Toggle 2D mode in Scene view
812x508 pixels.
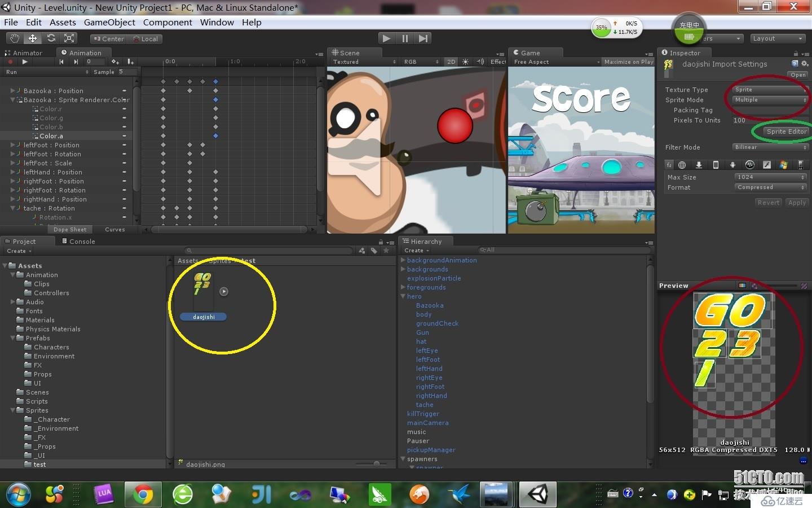click(451, 62)
